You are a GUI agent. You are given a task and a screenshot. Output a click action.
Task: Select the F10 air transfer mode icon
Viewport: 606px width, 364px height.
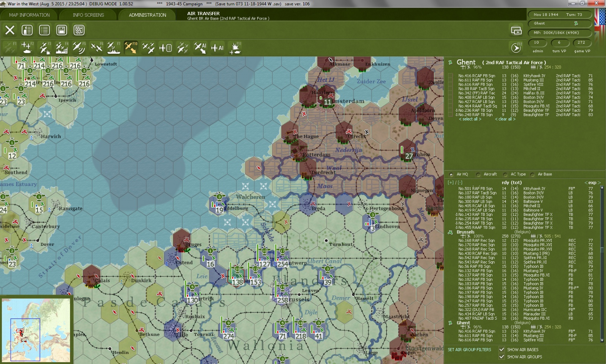coord(131,48)
